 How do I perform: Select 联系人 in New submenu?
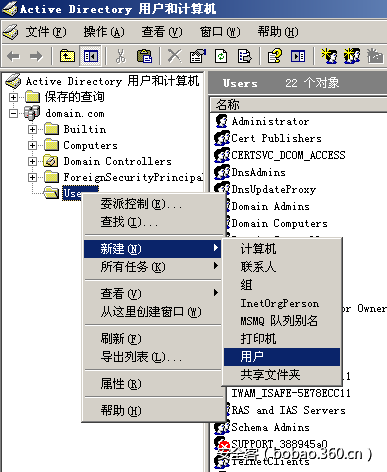282,267
